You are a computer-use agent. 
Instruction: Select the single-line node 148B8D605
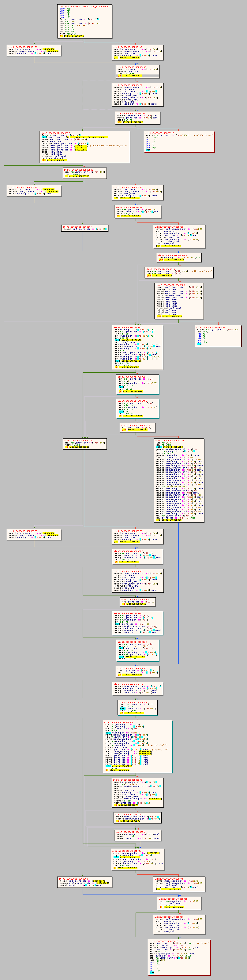85,228
